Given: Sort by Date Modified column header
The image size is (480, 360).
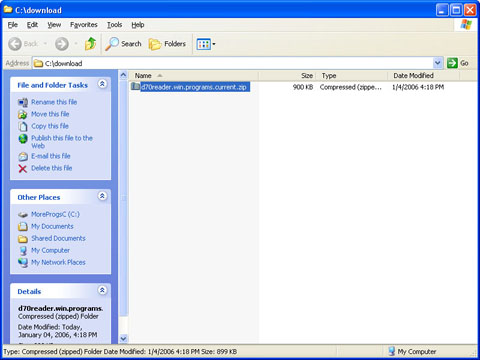Looking at the screenshot, I should pyautogui.click(x=423, y=76).
